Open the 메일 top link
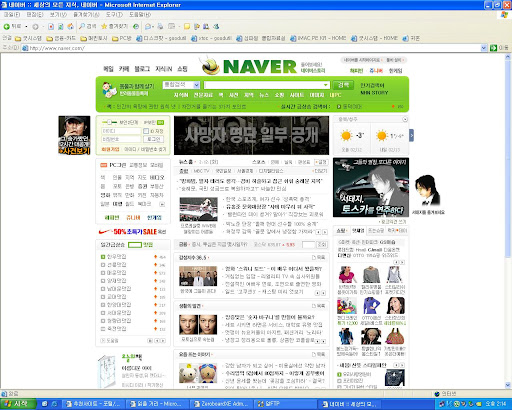This screenshot has width=512, height=410. (108, 69)
